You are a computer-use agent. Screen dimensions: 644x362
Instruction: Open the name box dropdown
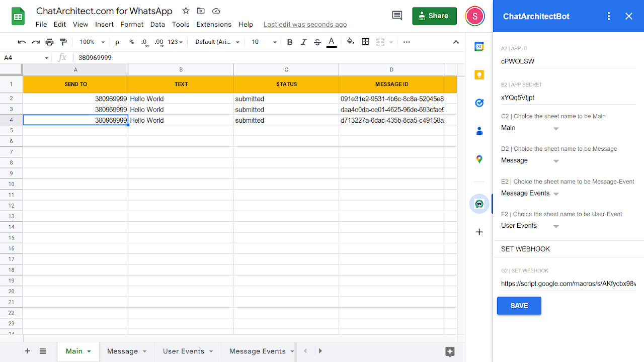click(47, 58)
